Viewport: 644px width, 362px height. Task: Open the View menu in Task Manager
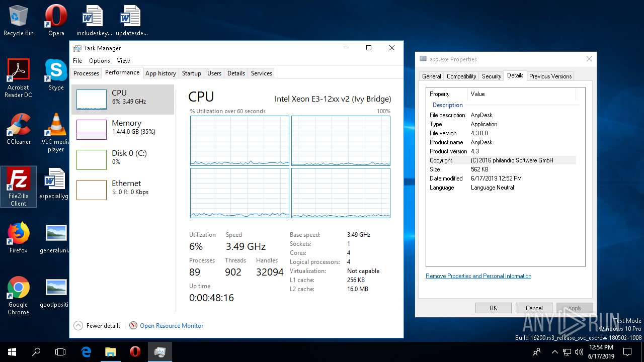click(123, 61)
